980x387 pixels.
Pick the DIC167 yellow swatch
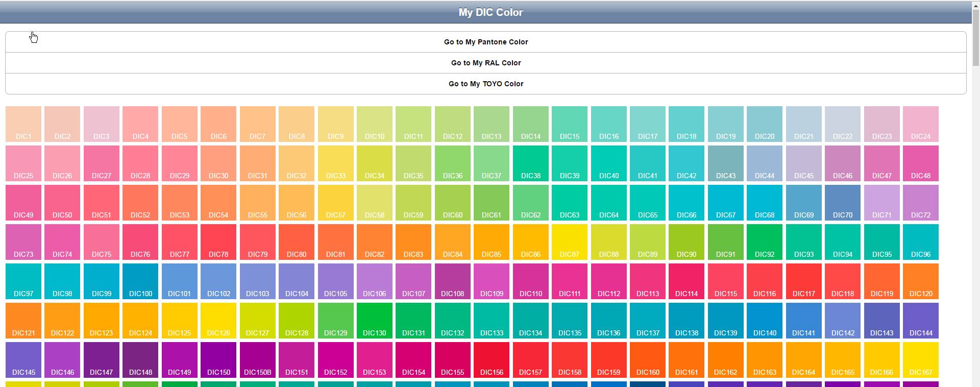coord(921,360)
